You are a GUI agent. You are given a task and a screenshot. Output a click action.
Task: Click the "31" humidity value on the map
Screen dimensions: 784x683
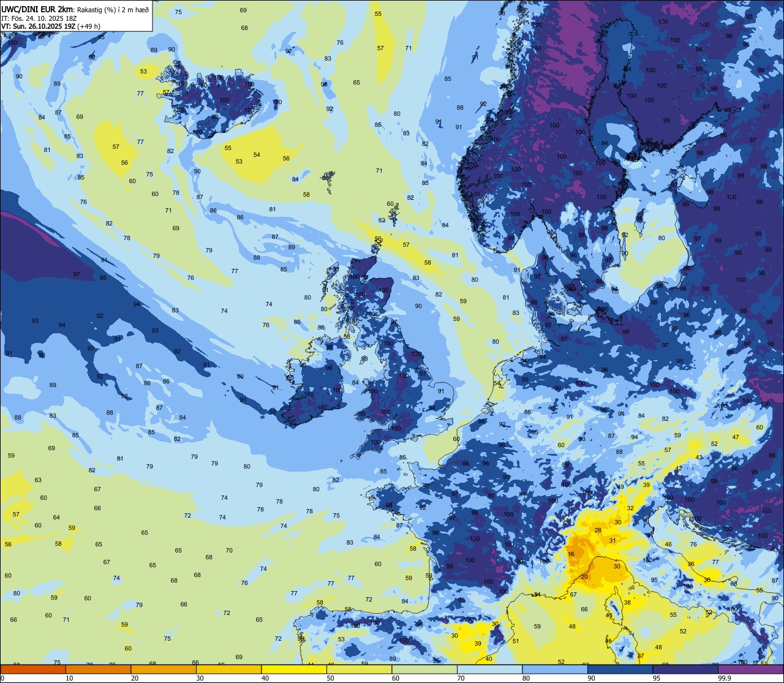point(612,540)
